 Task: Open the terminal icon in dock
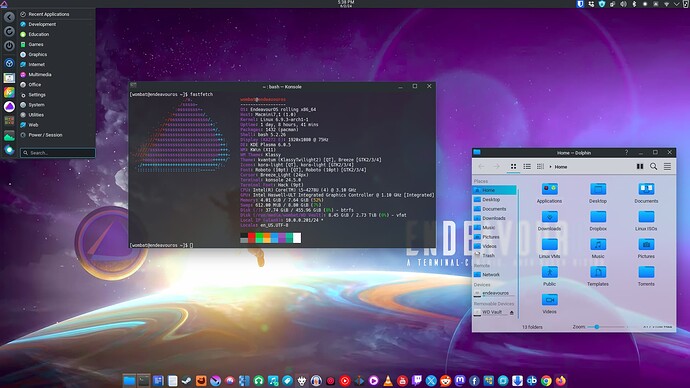(x=144, y=381)
